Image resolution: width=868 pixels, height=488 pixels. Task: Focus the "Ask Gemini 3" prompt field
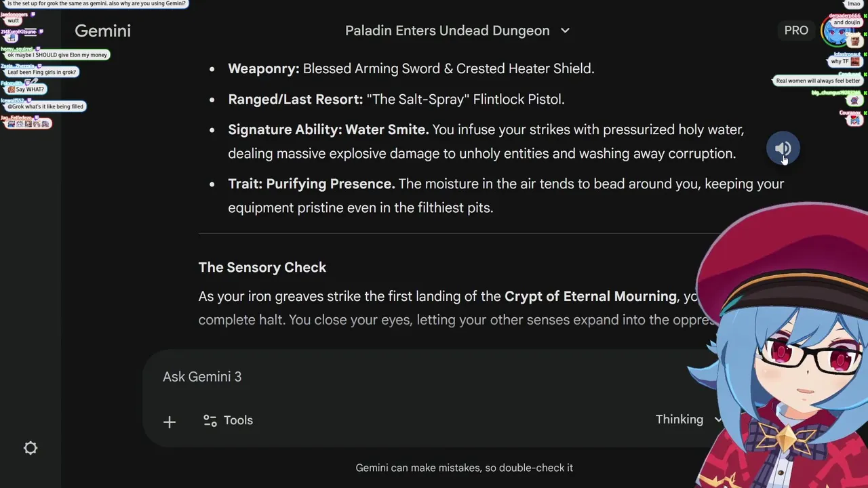coord(407,377)
